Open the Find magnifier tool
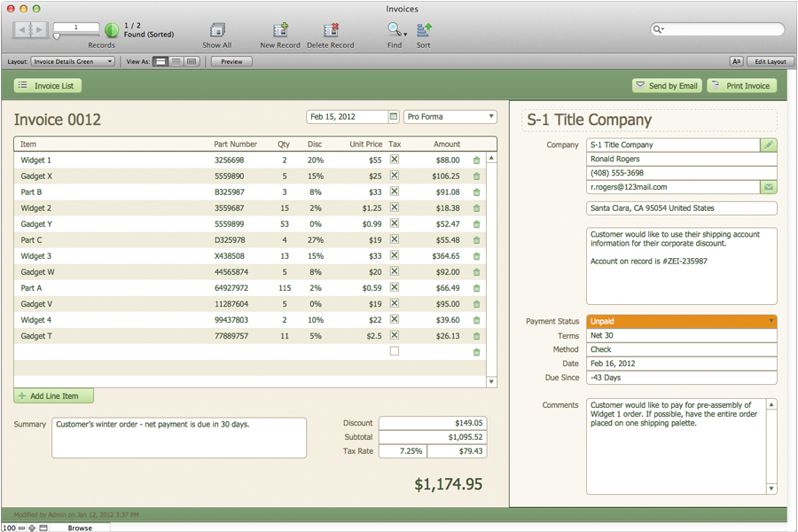This screenshot has width=798, height=532. click(395, 31)
